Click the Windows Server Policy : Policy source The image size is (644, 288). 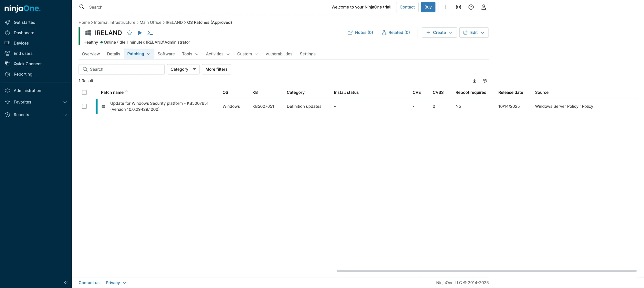564,106
